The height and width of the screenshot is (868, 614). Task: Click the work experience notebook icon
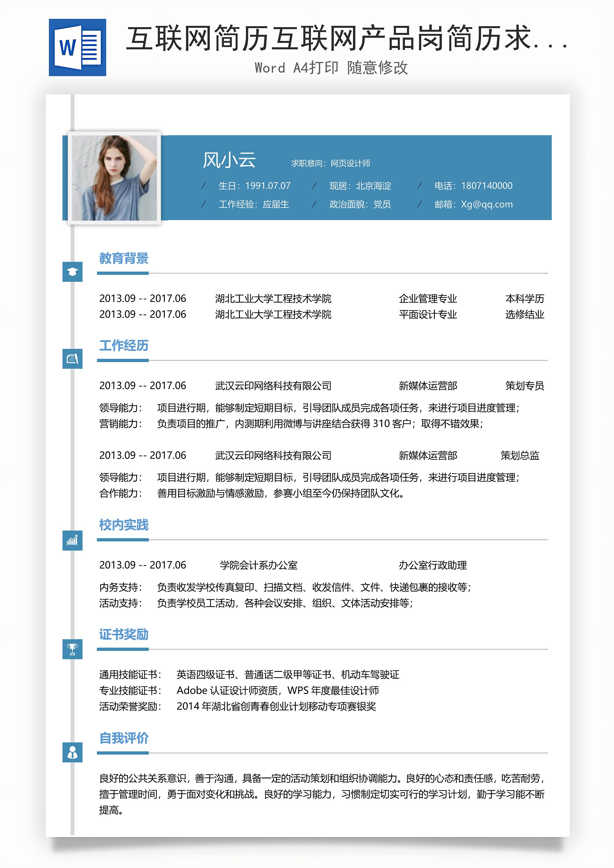[x=72, y=359]
